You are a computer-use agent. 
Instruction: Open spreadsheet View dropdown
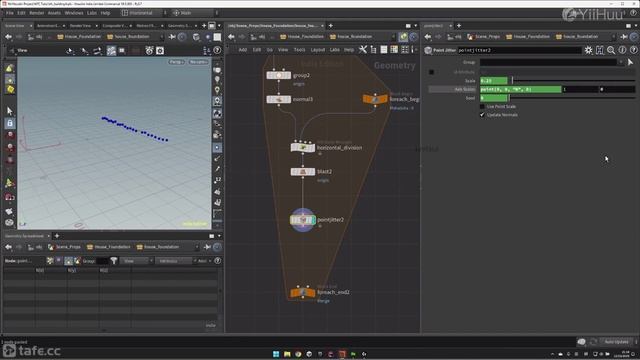pos(136,260)
